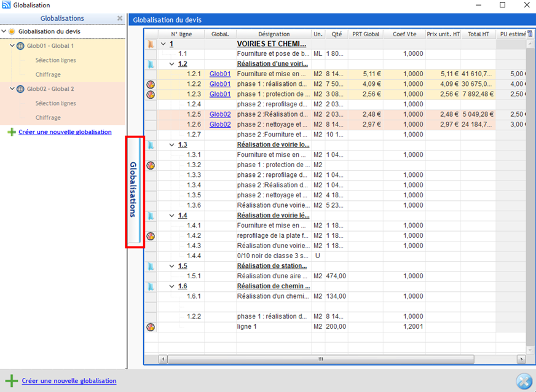Select Chiffrage under Glob02 - Global 2
Screen dimensions: 536x392
coord(48,117)
